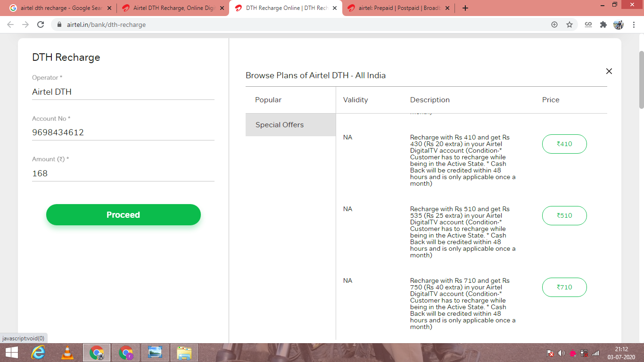
Task: Go back to the previous page
Action: pos(10,25)
